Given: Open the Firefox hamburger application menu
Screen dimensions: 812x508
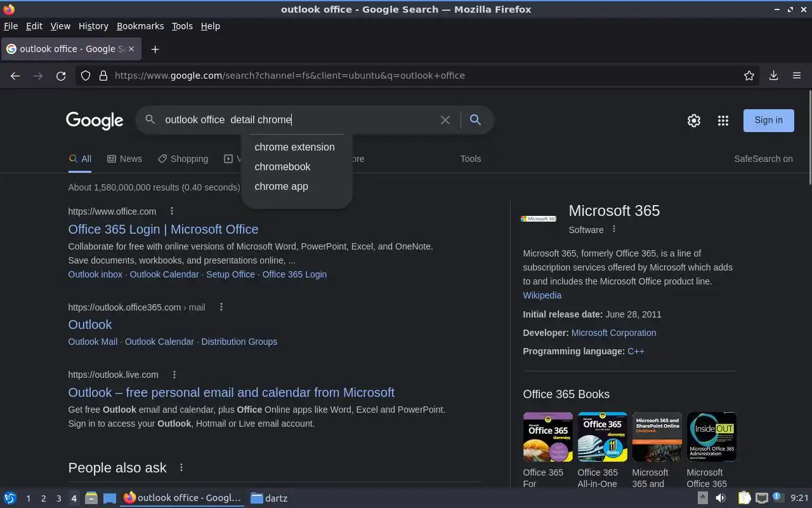Looking at the screenshot, I should pos(797,76).
